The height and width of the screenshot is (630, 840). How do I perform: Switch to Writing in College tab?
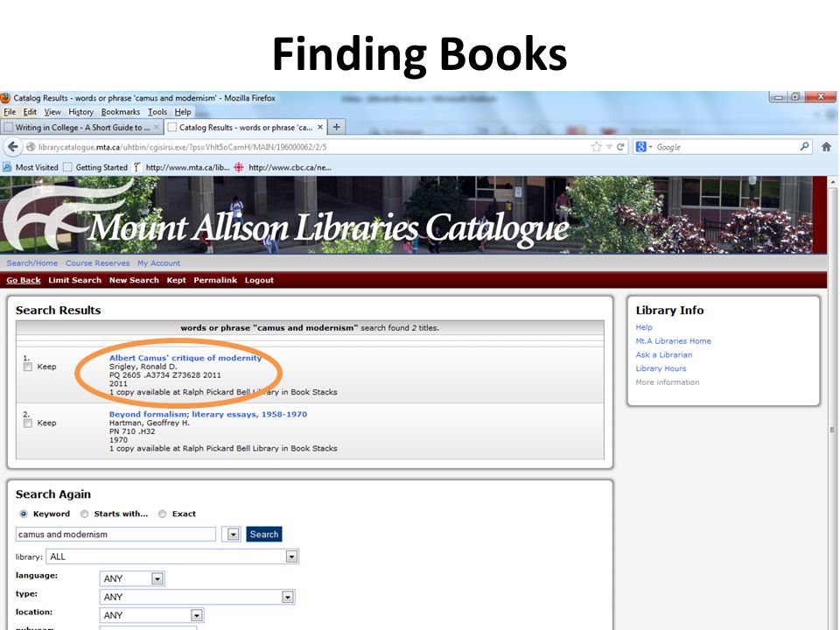pyautogui.click(x=81, y=127)
